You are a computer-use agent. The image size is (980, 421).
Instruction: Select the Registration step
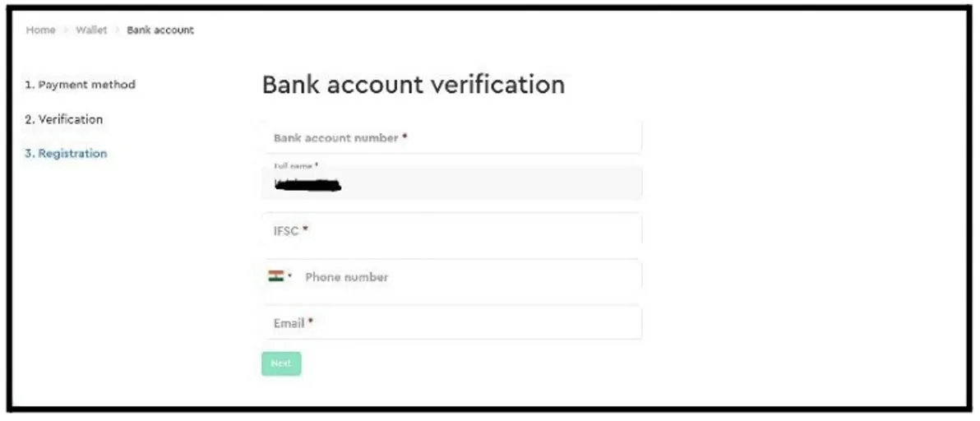(66, 154)
